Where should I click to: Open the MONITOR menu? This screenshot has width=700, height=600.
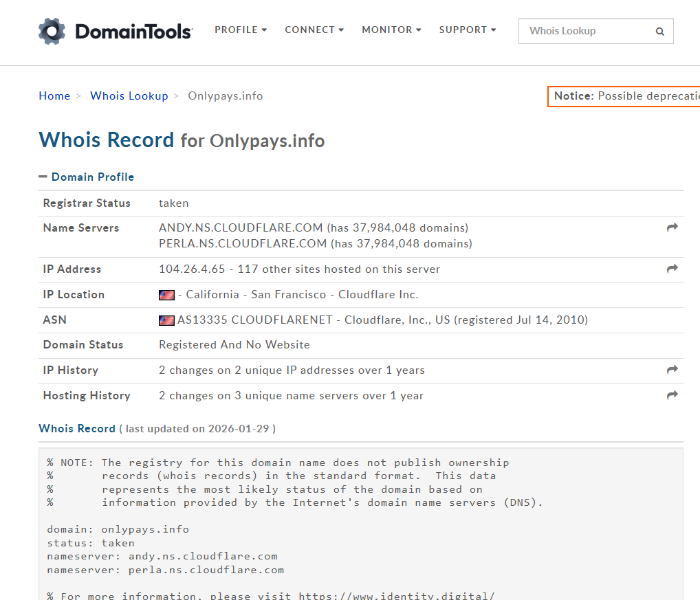pyautogui.click(x=391, y=30)
